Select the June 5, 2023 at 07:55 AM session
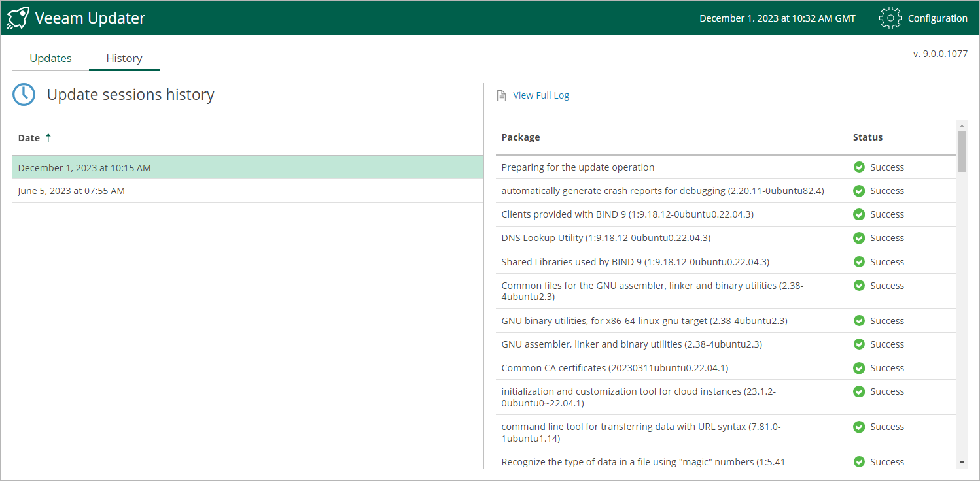Image resolution: width=980 pixels, height=481 pixels. [x=247, y=191]
